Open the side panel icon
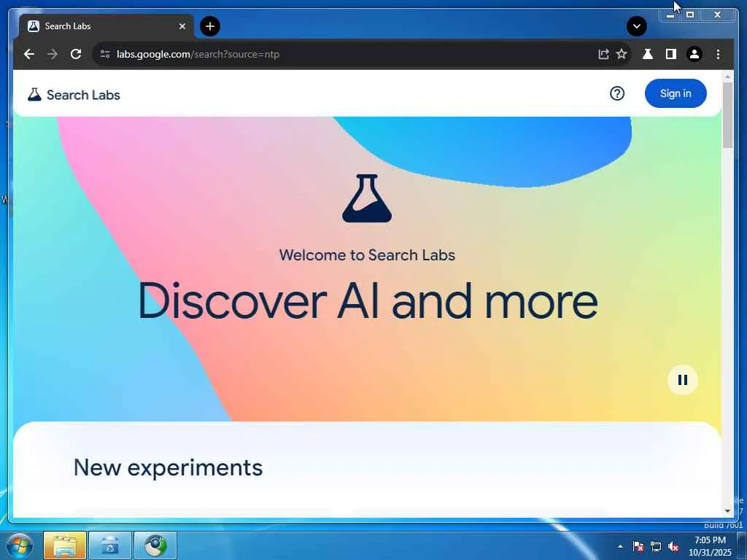 (671, 54)
